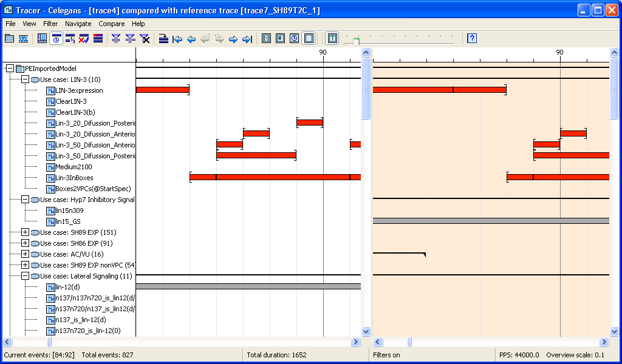The width and height of the screenshot is (622, 364).
Task: Toggle the empty square frame view button
Action: 309,39
